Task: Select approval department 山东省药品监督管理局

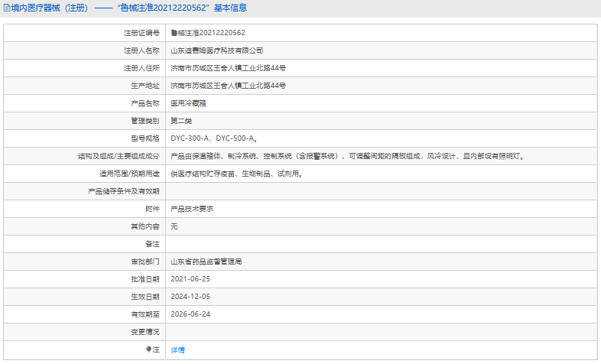Action: 206,262
